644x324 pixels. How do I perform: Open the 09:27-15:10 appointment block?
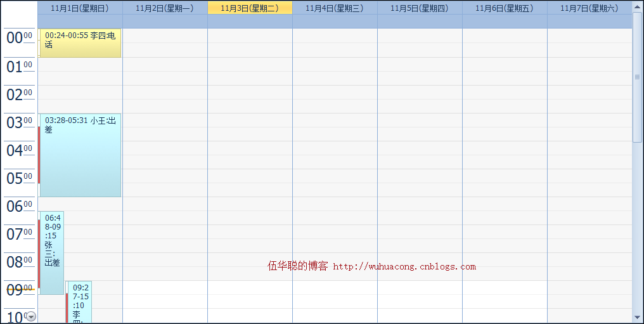pyautogui.click(x=79, y=302)
